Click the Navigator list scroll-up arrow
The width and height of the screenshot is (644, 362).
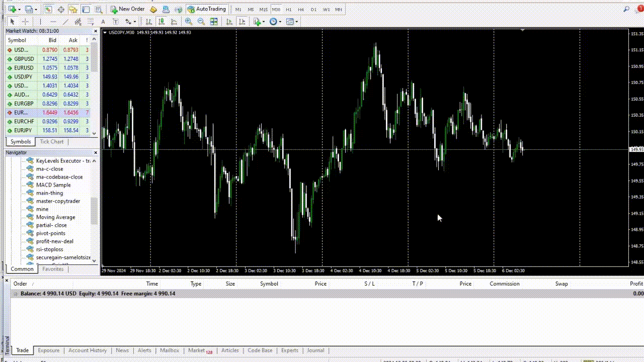coord(95,161)
